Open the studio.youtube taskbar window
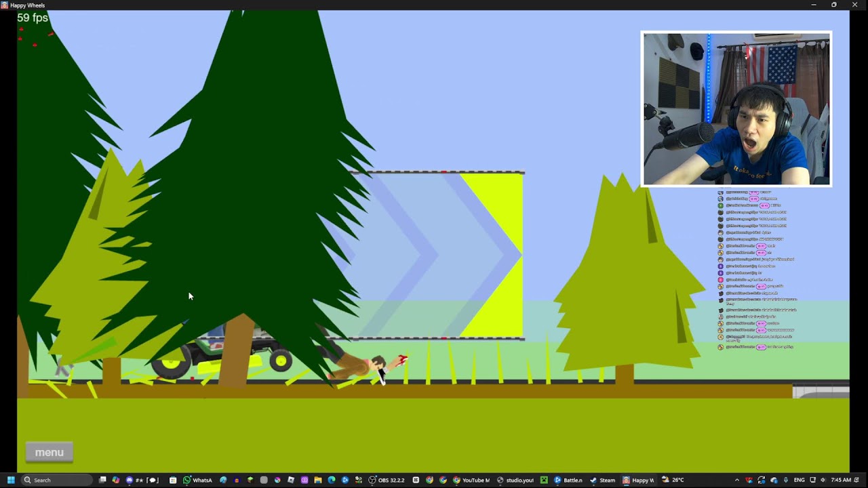This screenshot has height=488, width=868. tap(515, 480)
